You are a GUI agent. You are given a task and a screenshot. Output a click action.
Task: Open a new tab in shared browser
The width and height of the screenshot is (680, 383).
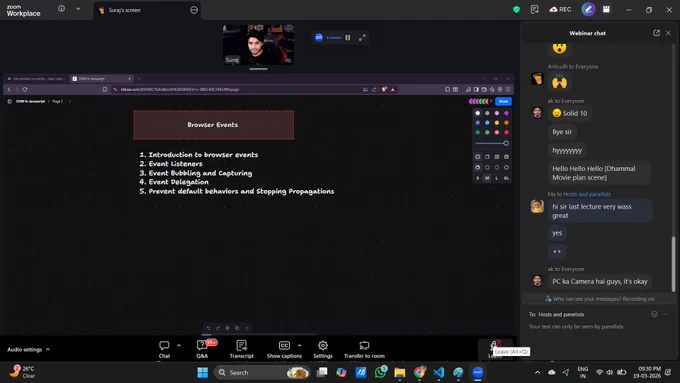(x=139, y=79)
